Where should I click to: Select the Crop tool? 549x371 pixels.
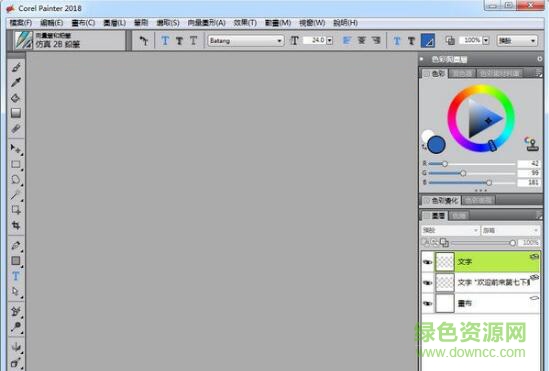pos(16,225)
